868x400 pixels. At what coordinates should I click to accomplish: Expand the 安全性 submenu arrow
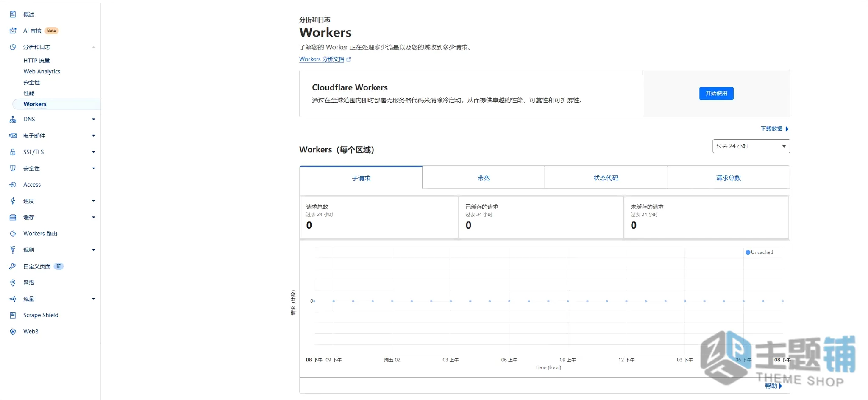coord(93,168)
